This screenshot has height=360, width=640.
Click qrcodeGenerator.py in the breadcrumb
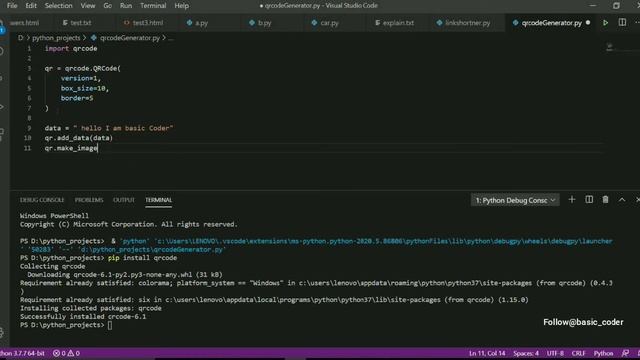coord(130,38)
